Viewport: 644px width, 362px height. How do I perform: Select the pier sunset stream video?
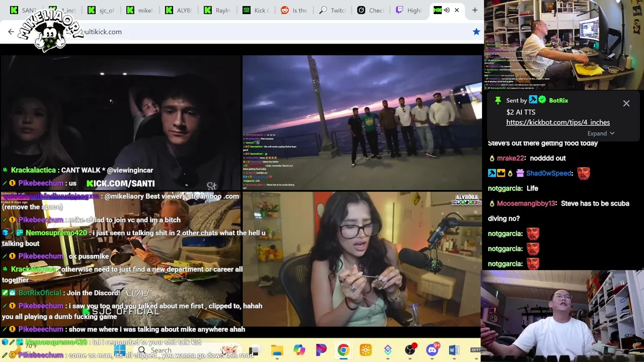(362, 123)
